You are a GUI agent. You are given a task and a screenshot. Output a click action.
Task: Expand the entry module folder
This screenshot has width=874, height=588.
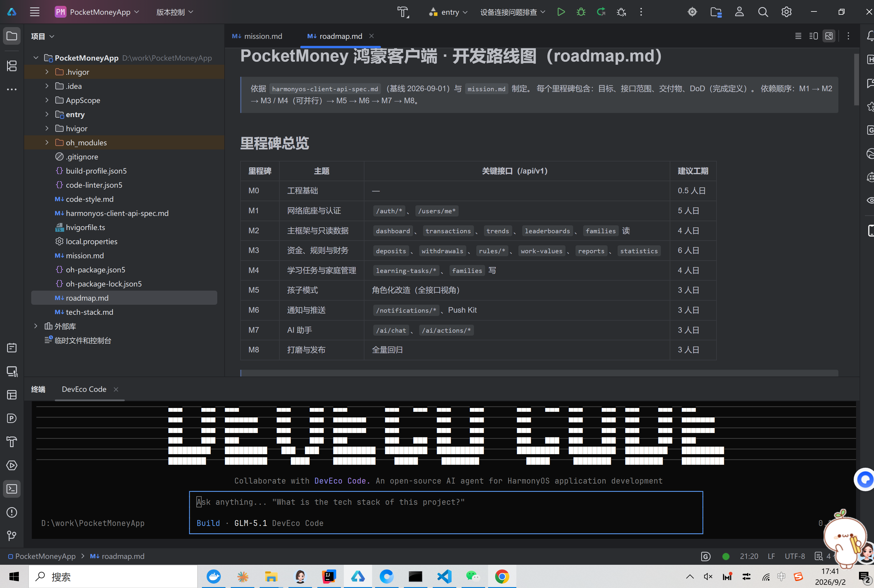click(47, 114)
